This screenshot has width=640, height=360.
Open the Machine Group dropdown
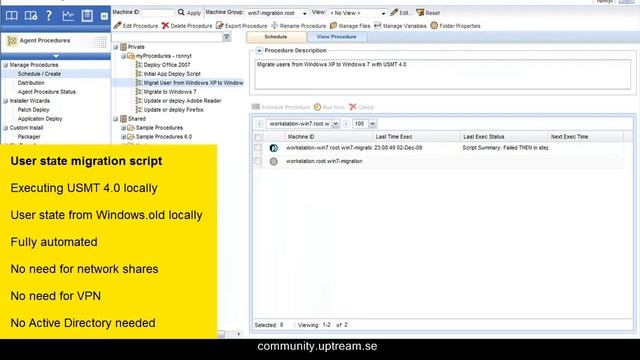point(304,13)
